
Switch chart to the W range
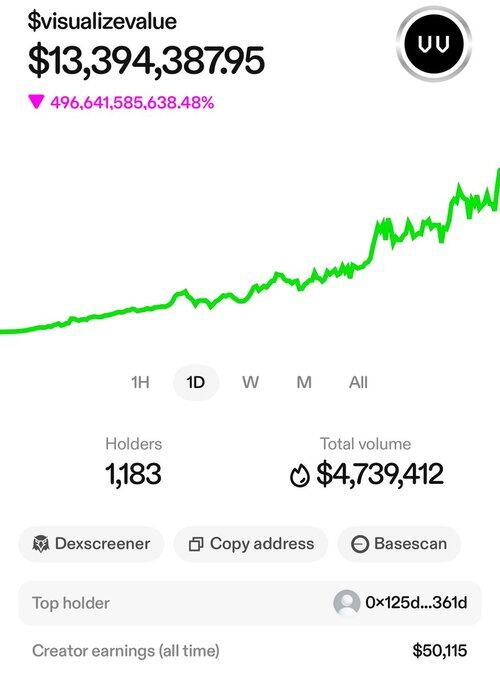[x=250, y=382]
